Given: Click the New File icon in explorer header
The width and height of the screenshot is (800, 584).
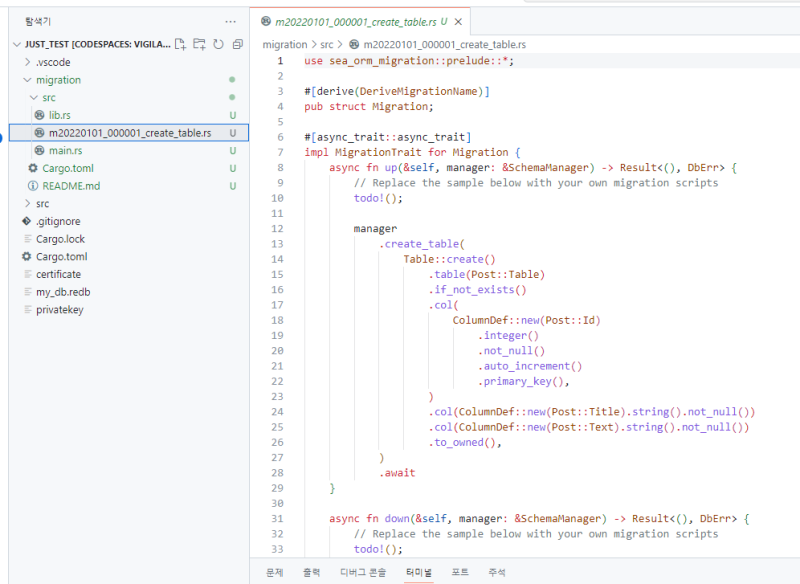Looking at the screenshot, I should tap(181, 44).
